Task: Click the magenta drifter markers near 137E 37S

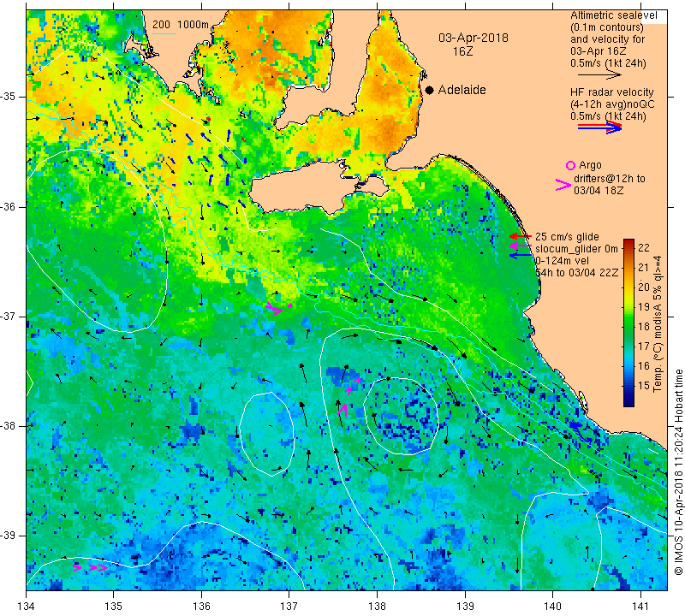Action: (x=279, y=308)
